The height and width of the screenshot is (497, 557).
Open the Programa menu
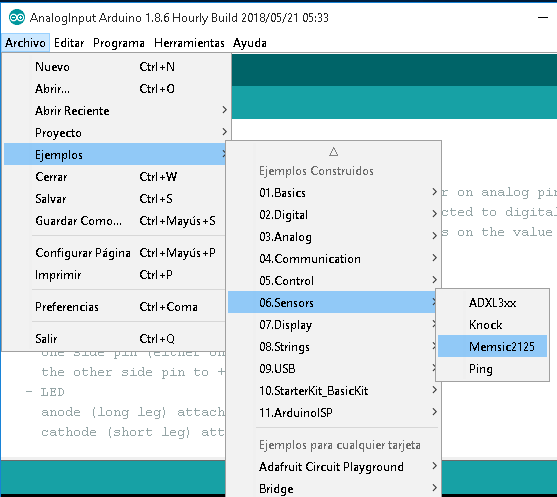click(119, 43)
